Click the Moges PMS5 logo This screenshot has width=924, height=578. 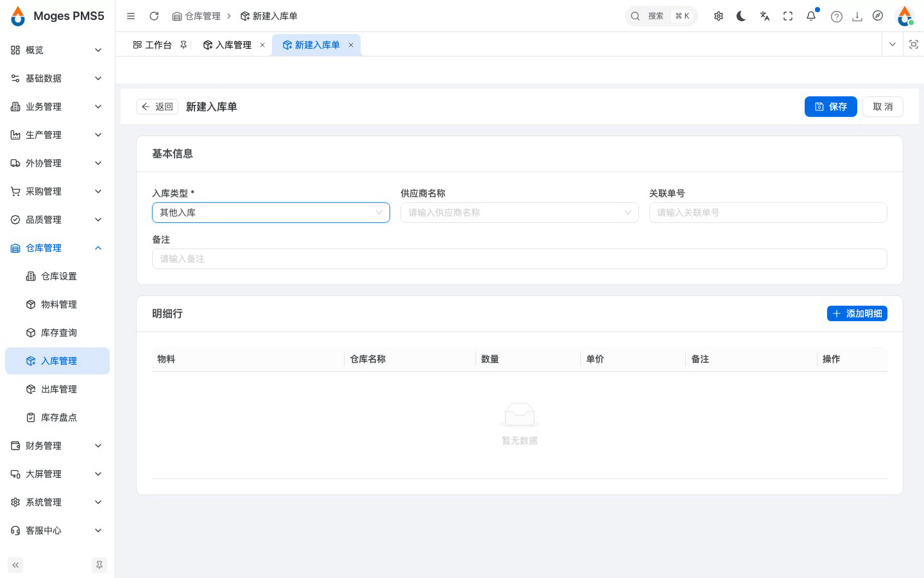(58, 16)
